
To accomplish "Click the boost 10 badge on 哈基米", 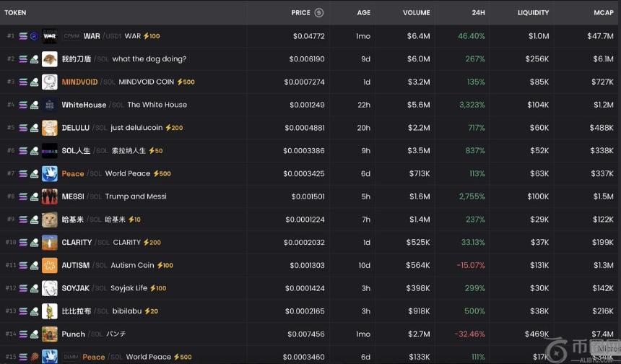I will click(x=134, y=220).
